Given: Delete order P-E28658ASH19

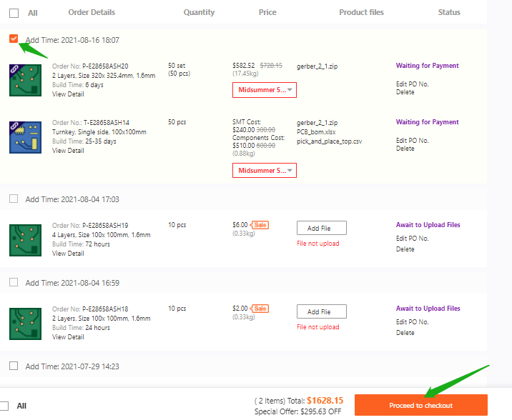Looking at the screenshot, I should [405, 249].
